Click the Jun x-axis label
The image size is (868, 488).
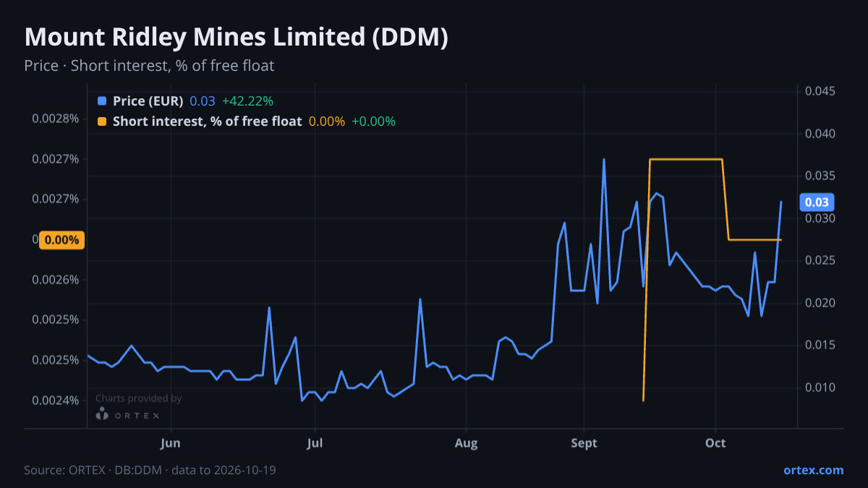171,444
